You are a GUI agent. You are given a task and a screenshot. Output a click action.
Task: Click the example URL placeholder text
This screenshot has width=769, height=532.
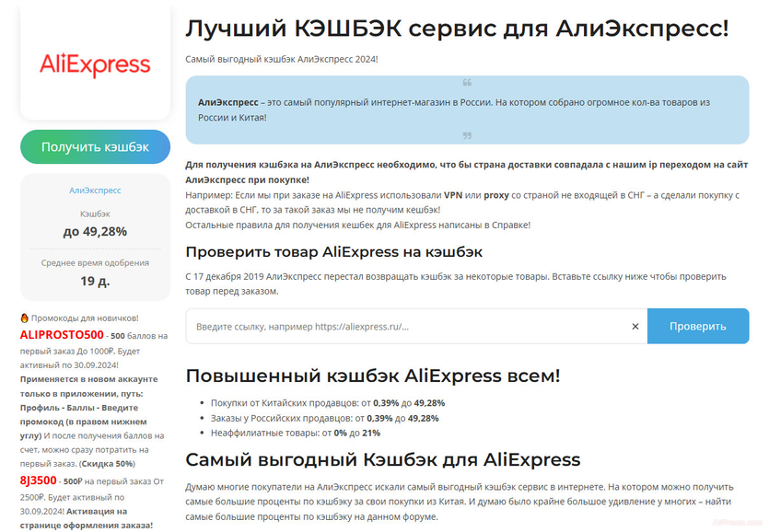coord(301,326)
